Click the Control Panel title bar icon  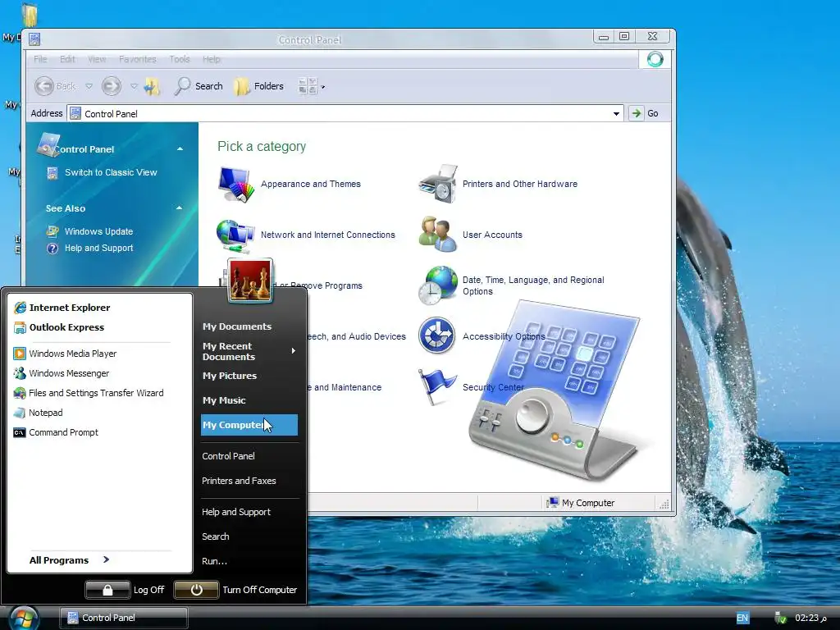tap(34, 39)
